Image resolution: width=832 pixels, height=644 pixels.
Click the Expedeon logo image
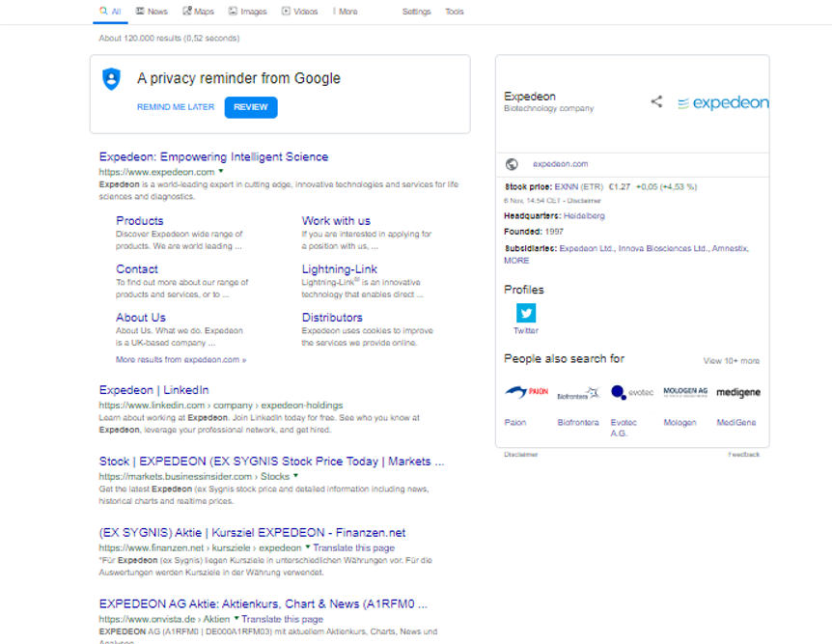pos(723,103)
